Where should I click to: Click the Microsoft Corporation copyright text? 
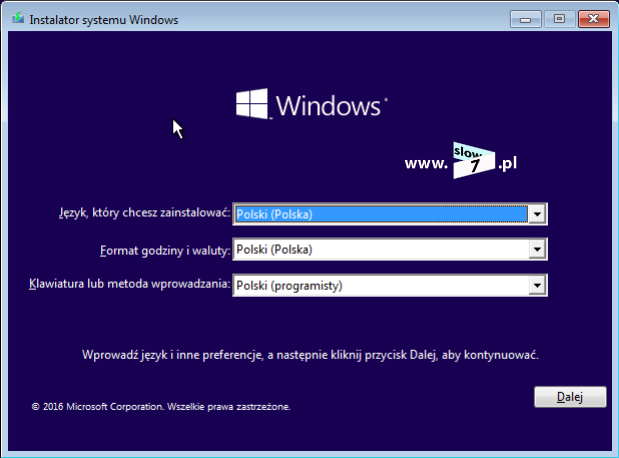point(161,407)
